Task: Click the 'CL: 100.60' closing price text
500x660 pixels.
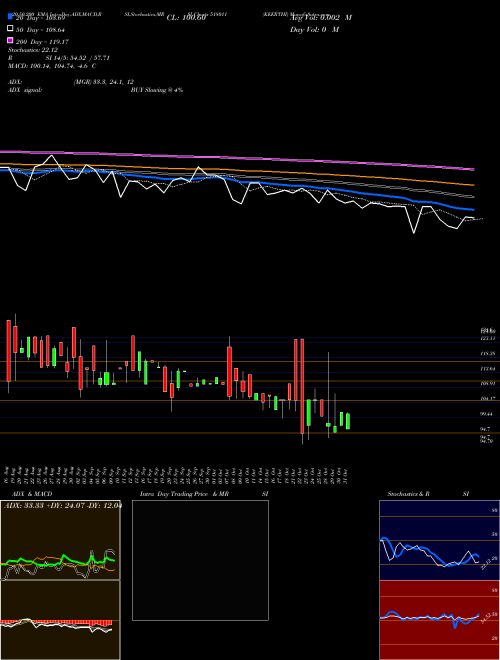Action: (186, 18)
